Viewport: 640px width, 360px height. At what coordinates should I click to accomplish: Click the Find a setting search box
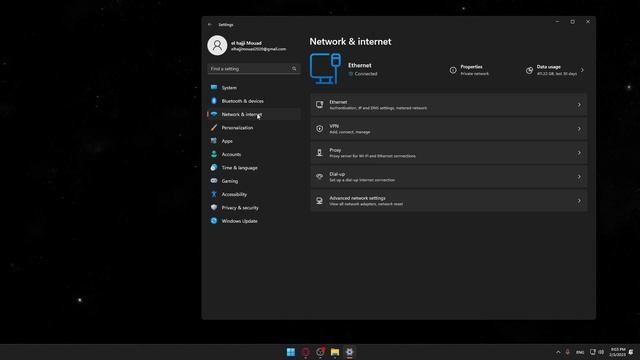pos(254,69)
